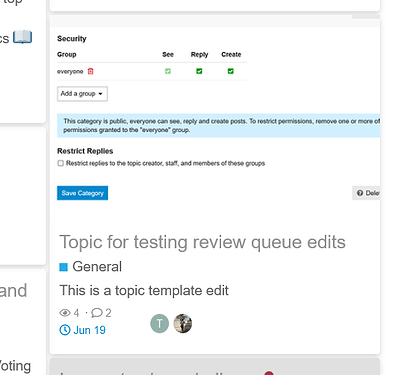
Task: Click the public category info notice
Action: [x=218, y=126]
